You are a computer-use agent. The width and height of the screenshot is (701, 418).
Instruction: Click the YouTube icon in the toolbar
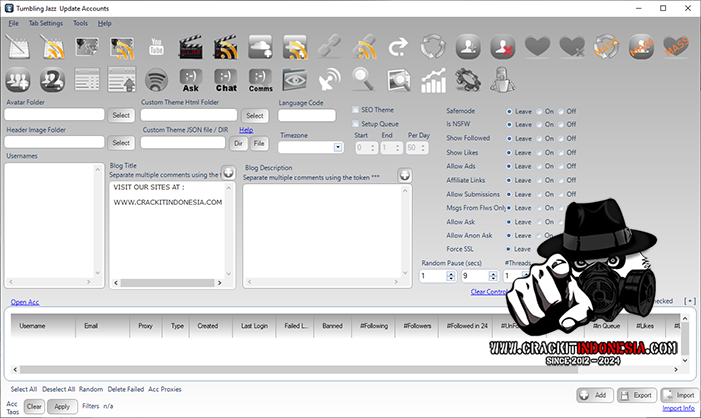point(157,48)
